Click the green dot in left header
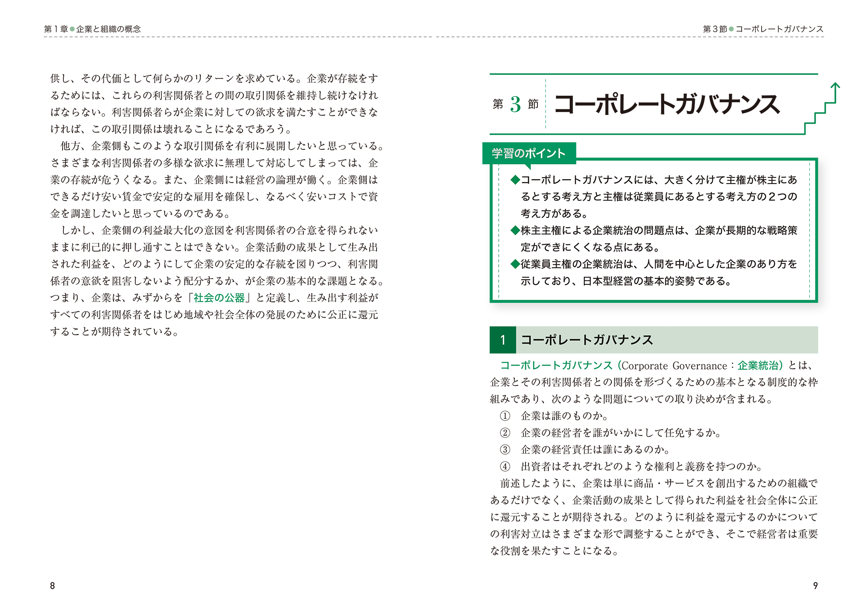 pyautogui.click(x=72, y=29)
